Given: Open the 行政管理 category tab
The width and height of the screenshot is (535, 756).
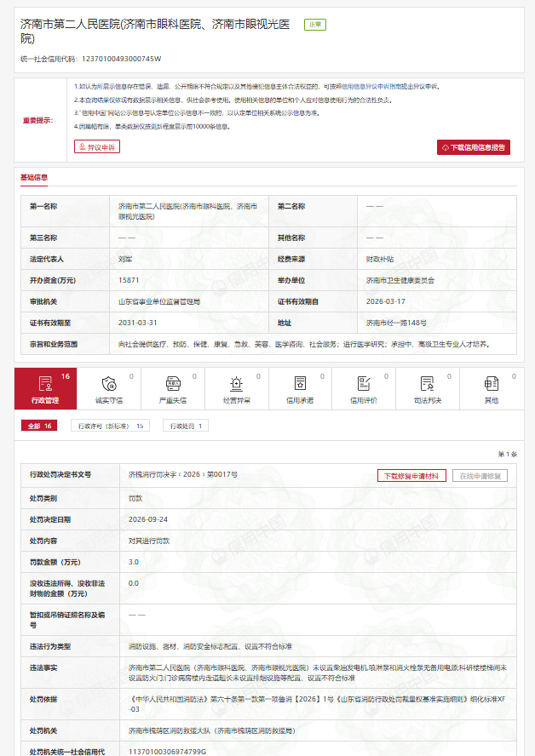Looking at the screenshot, I should 45,388.
